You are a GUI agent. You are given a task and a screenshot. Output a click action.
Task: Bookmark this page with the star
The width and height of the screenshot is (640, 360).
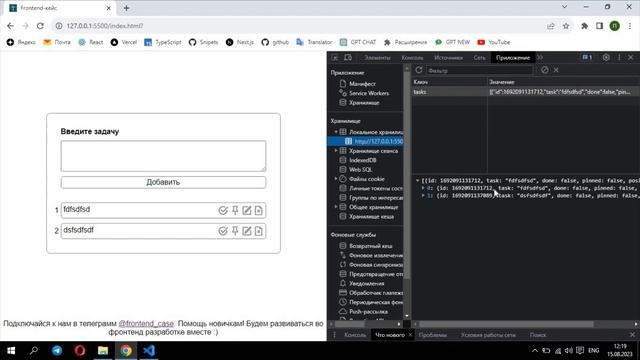pos(566,26)
